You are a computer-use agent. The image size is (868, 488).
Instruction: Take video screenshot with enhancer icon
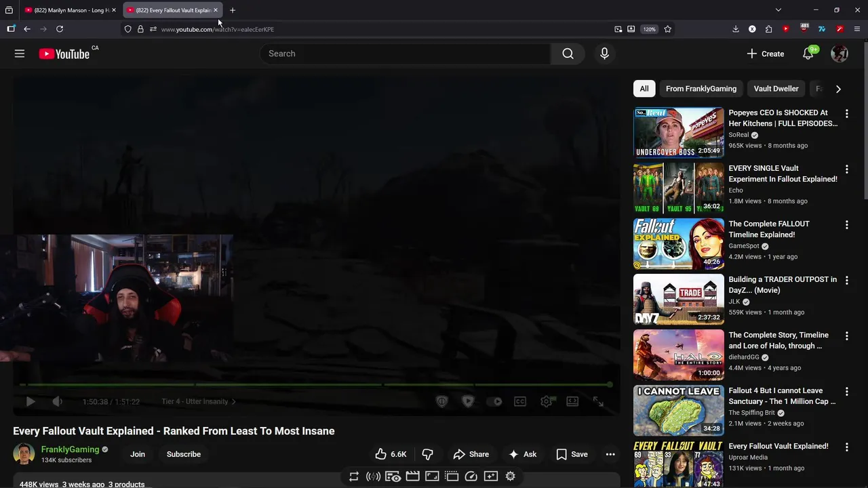(x=491, y=476)
